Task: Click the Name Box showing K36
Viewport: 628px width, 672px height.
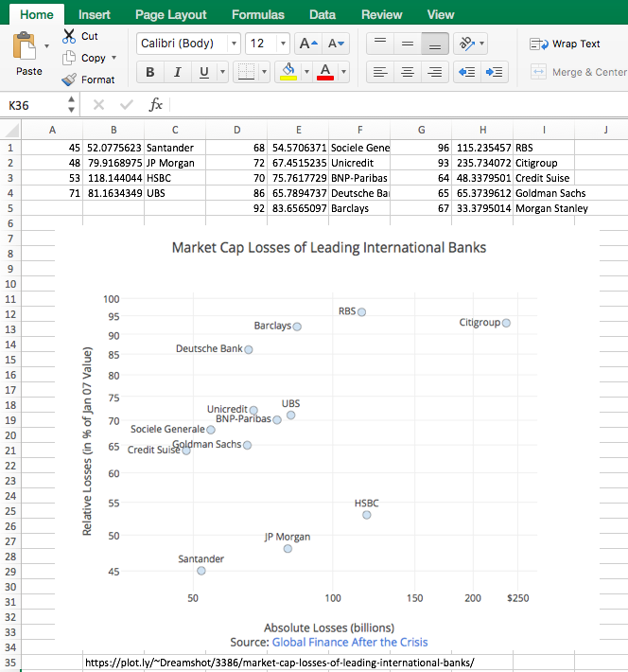Action: tap(36, 105)
